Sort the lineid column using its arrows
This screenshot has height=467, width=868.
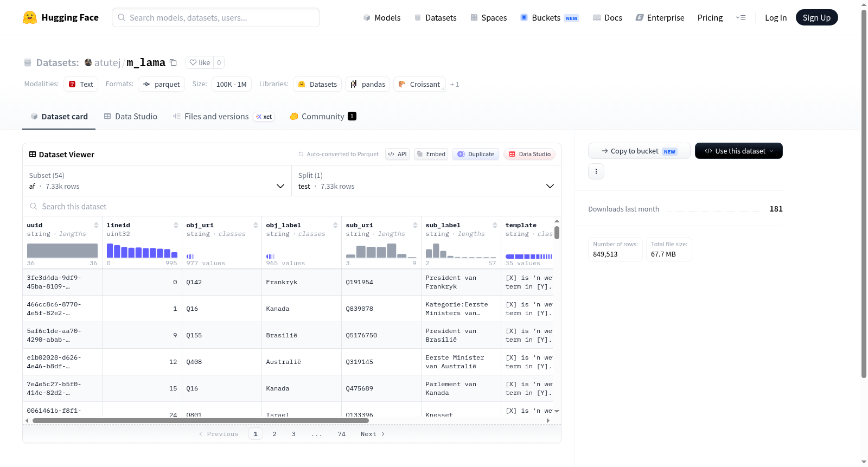pyautogui.click(x=176, y=225)
